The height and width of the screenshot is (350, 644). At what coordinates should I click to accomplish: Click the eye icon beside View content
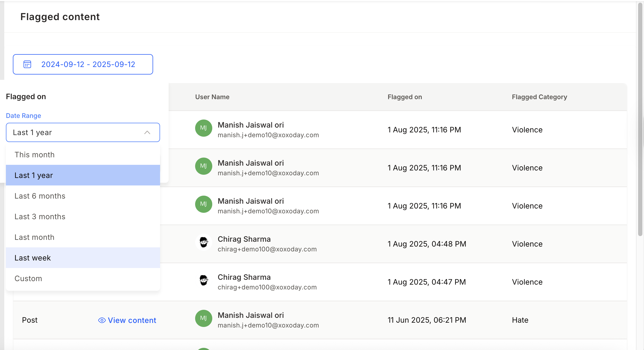pyautogui.click(x=102, y=320)
